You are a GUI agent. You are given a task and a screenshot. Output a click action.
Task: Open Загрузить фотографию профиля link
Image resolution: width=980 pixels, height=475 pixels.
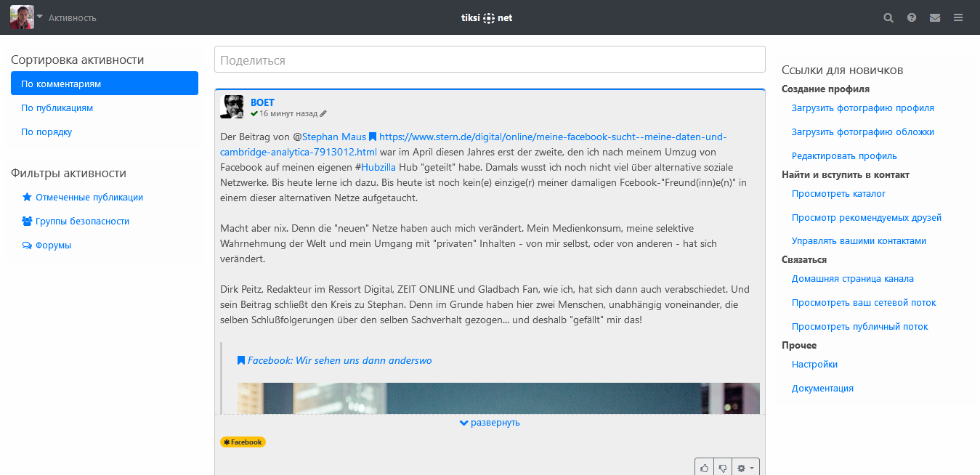(x=862, y=108)
